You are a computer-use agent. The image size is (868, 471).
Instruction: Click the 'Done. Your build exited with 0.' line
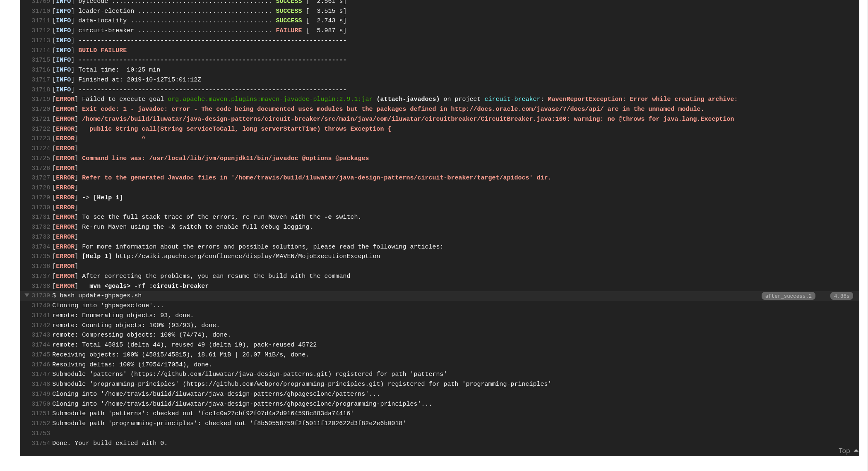(110, 443)
